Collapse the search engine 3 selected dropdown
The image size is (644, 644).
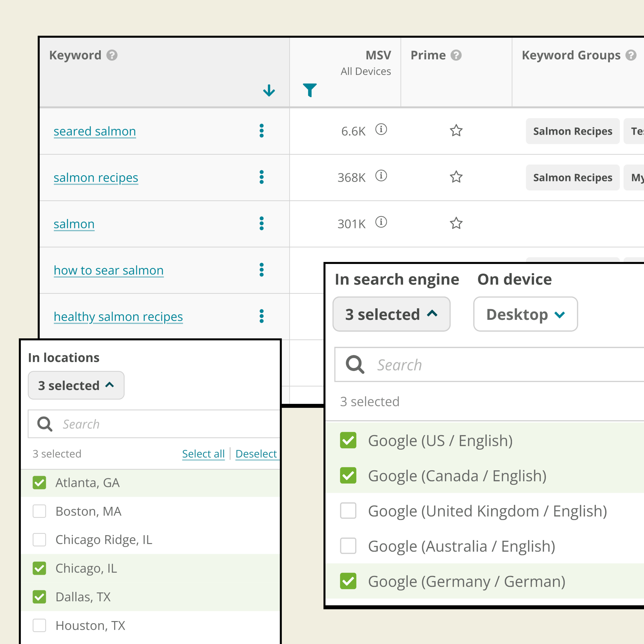click(391, 314)
